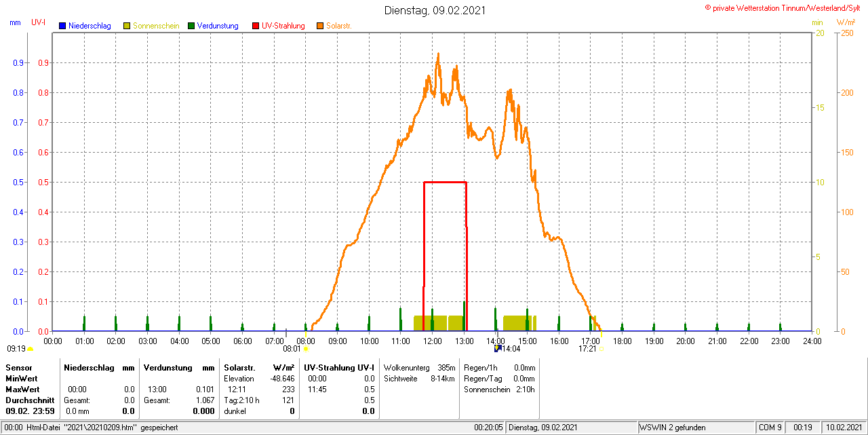The height and width of the screenshot is (435, 868).
Task: Click the blue 0.9 tick on the mm axis
Action: 18,62
